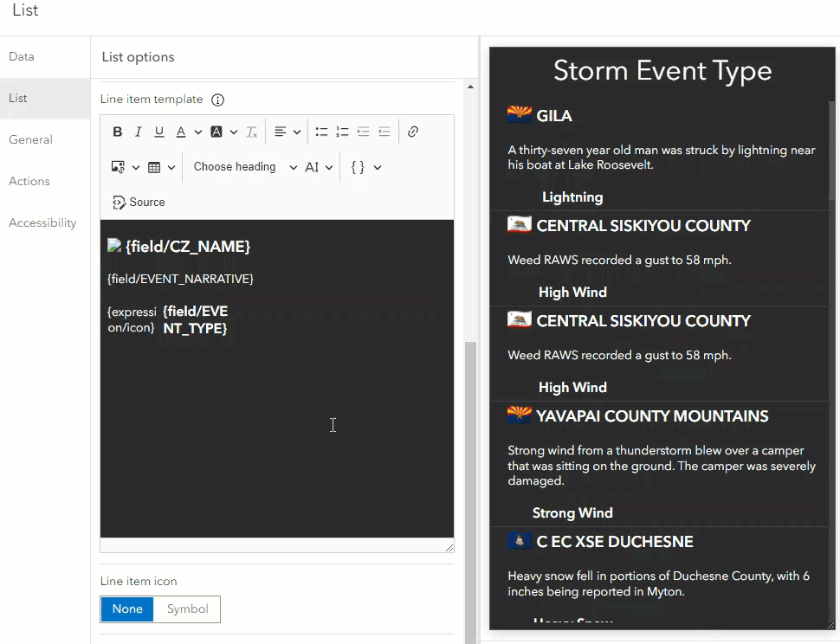Click the decrease indent icon
Image resolution: width=840 pixels, height=644 pixels.
click(x=384, y=132)
